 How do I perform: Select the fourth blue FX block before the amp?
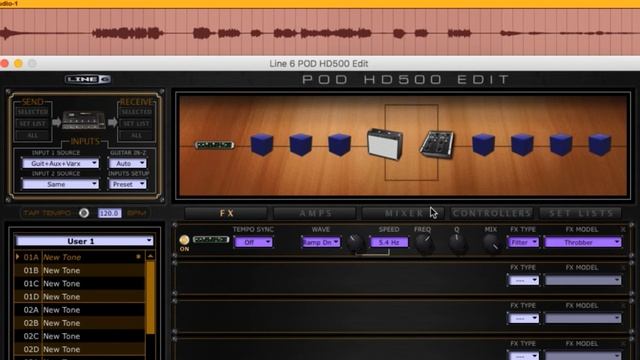[x=339, y=144]
